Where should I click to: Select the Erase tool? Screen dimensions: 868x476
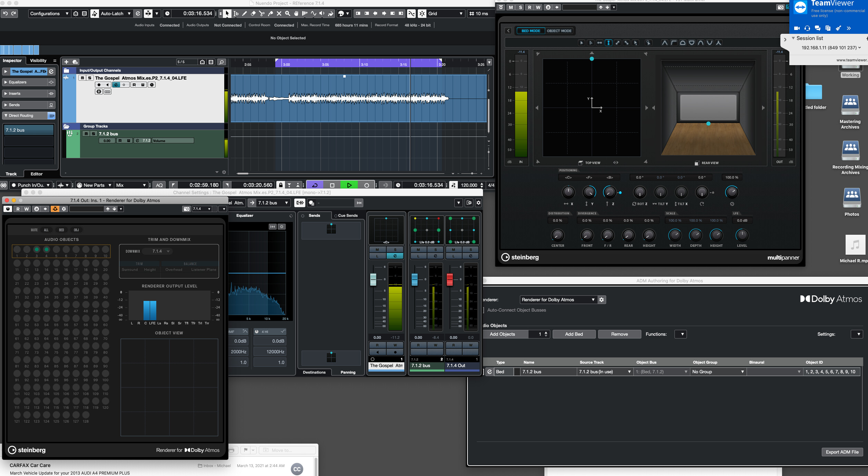(x=253, y=13)
